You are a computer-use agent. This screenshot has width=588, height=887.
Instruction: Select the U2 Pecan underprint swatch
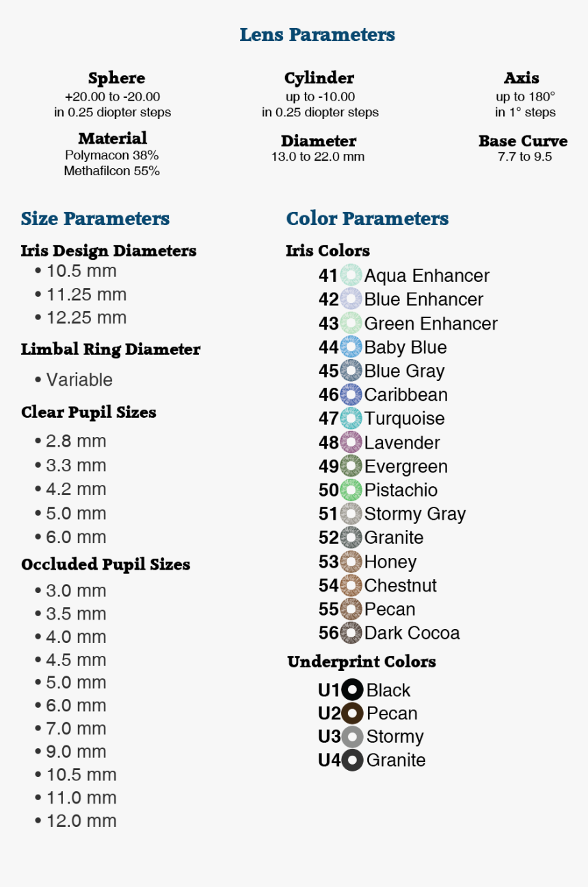coord(352,713)
